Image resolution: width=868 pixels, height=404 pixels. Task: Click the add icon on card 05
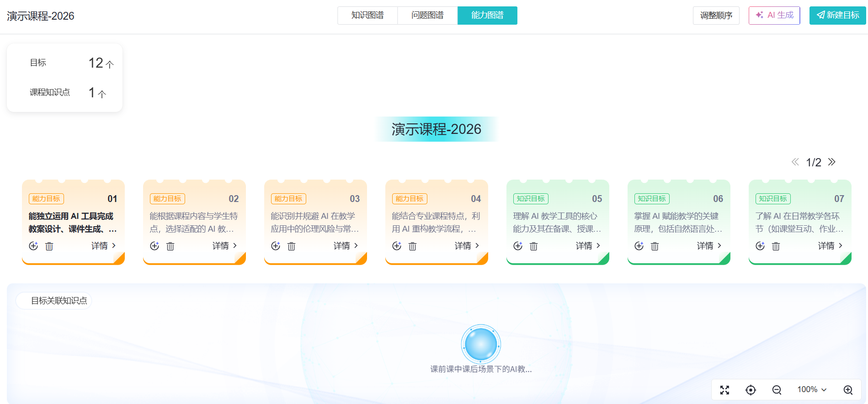(518, 246)
